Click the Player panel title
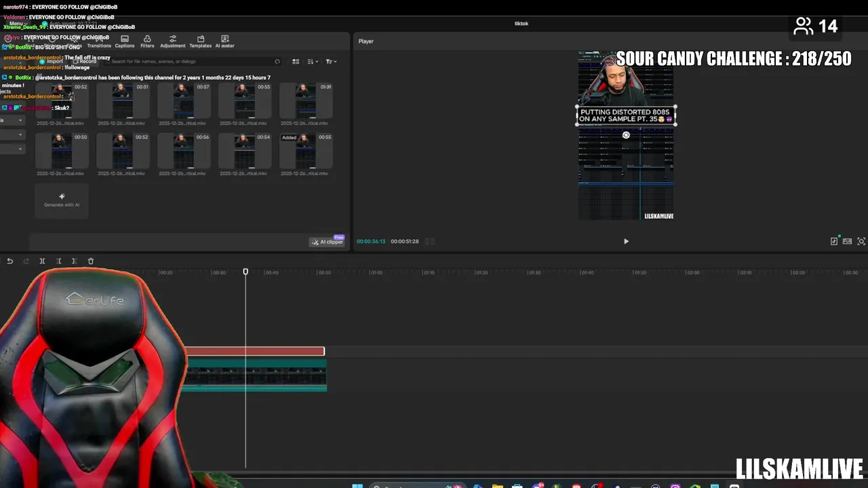The image size is (868, 488). pyautogui.click(x=366, y=41)
